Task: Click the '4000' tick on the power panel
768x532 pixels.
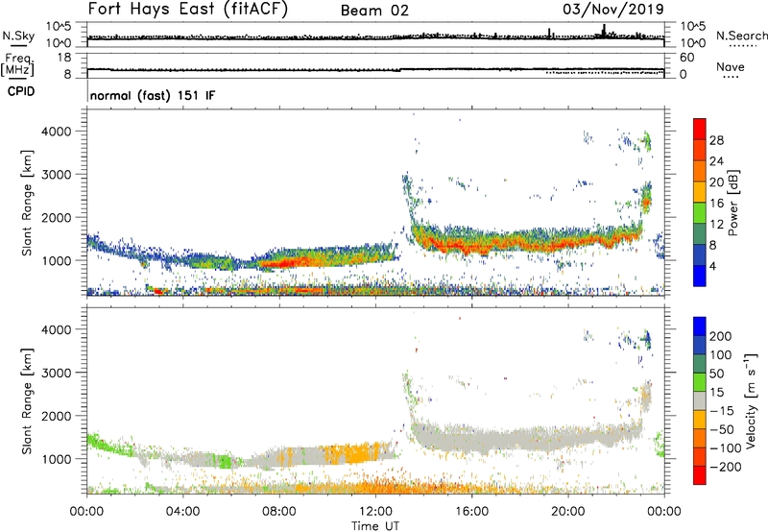Action: (x=56, y=132)
